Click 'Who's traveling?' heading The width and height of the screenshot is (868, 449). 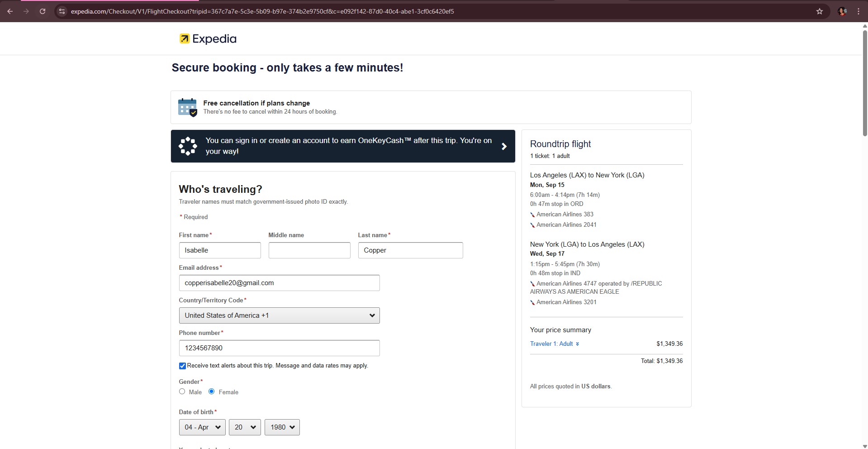[x=220, y=189]
